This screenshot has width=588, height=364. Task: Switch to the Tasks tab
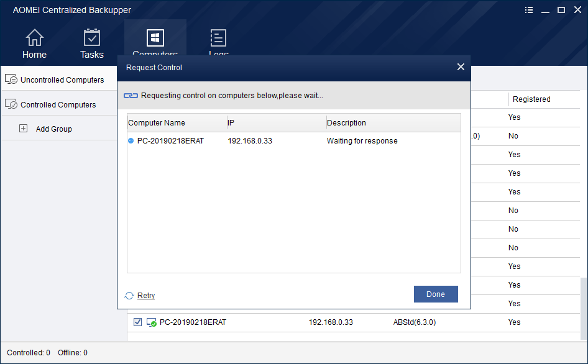pos(92,44)
